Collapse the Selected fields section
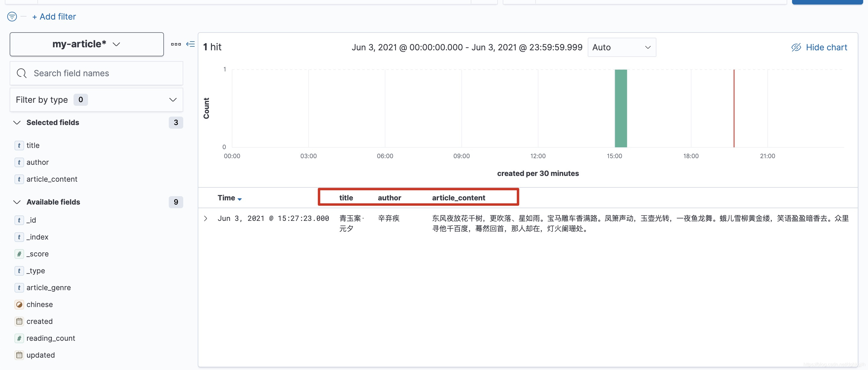 (x=17, y=123)
